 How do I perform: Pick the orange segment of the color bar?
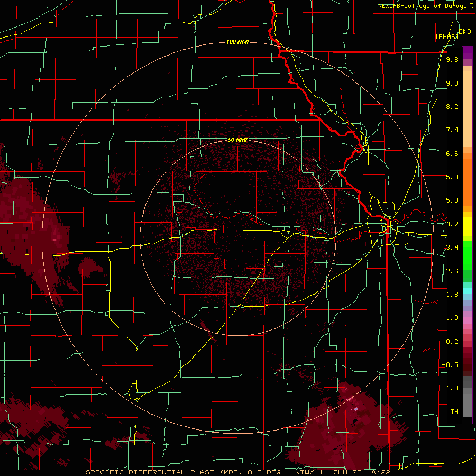[467, 182]
